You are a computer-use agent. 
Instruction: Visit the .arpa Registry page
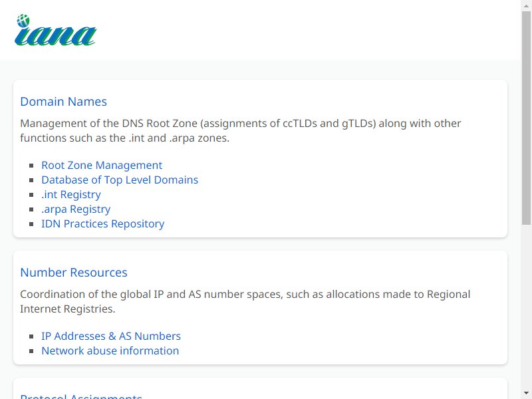(76, 209)
